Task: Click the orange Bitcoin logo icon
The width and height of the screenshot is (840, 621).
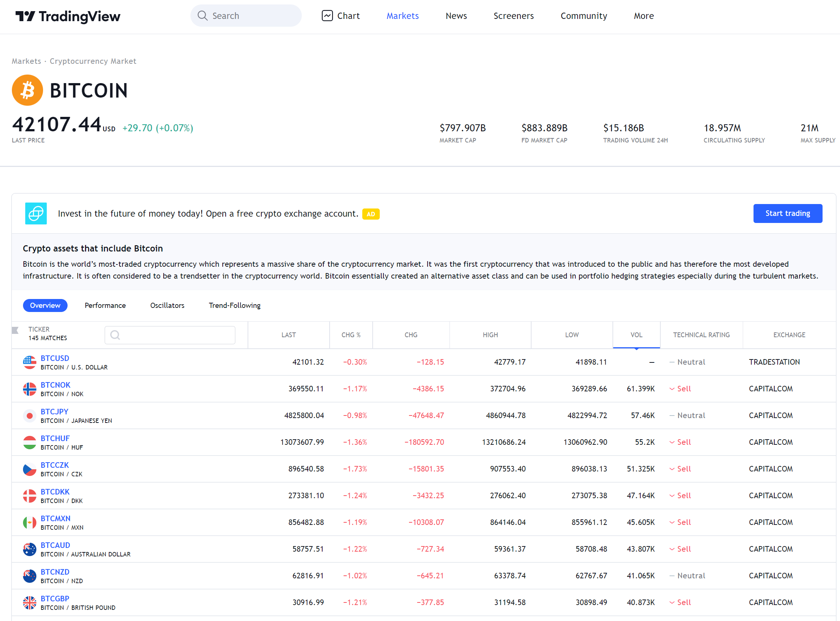Action: click(27, 90)
